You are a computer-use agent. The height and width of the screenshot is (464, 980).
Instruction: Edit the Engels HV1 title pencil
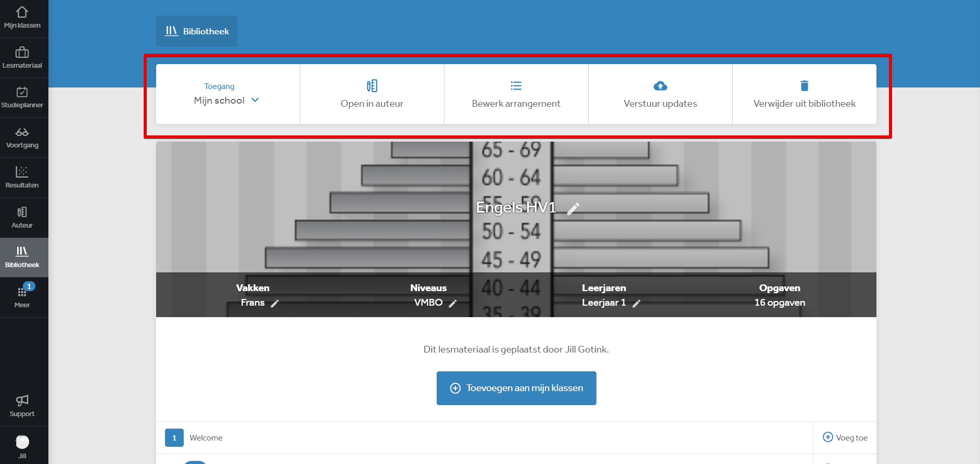(x=573, y=209)
